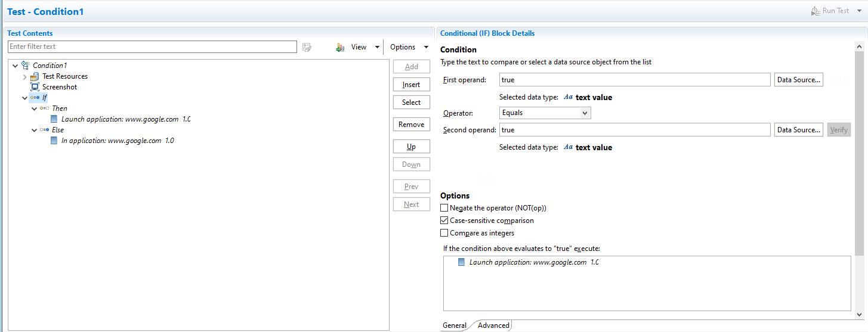Screen dimensions: 868x332
Task: Open the View dropdown arrow
Action: click(x=377, y=48)
